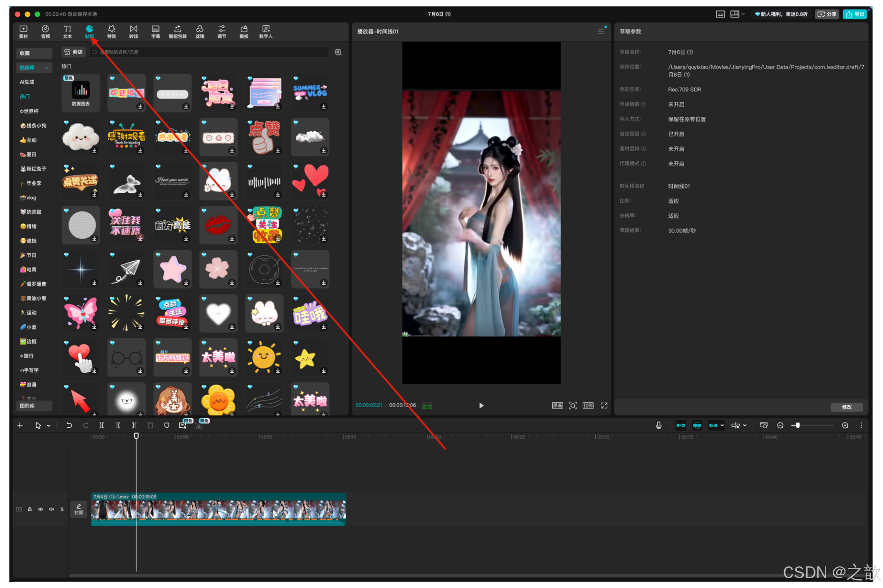Click the 分享 share button
883x588 pixels.
pos(827,14)
